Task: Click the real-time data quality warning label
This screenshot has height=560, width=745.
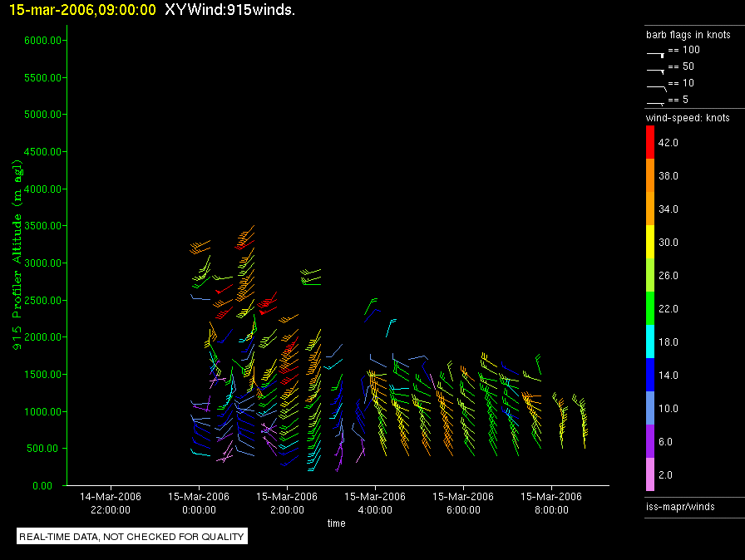Action: click(132, 537)
